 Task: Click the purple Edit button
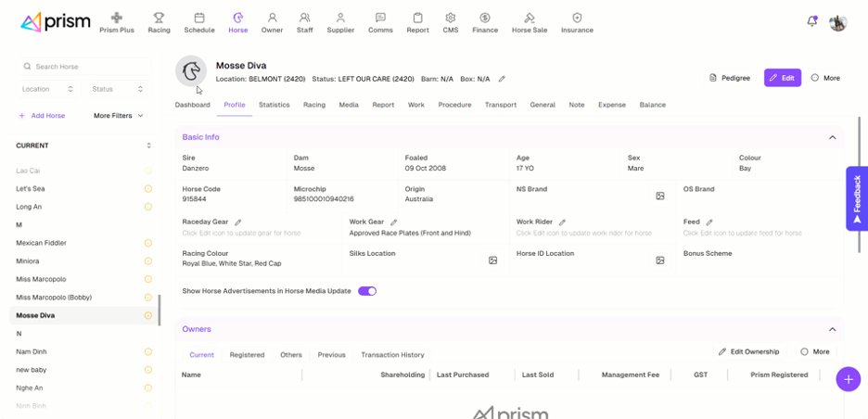point(782,78)
